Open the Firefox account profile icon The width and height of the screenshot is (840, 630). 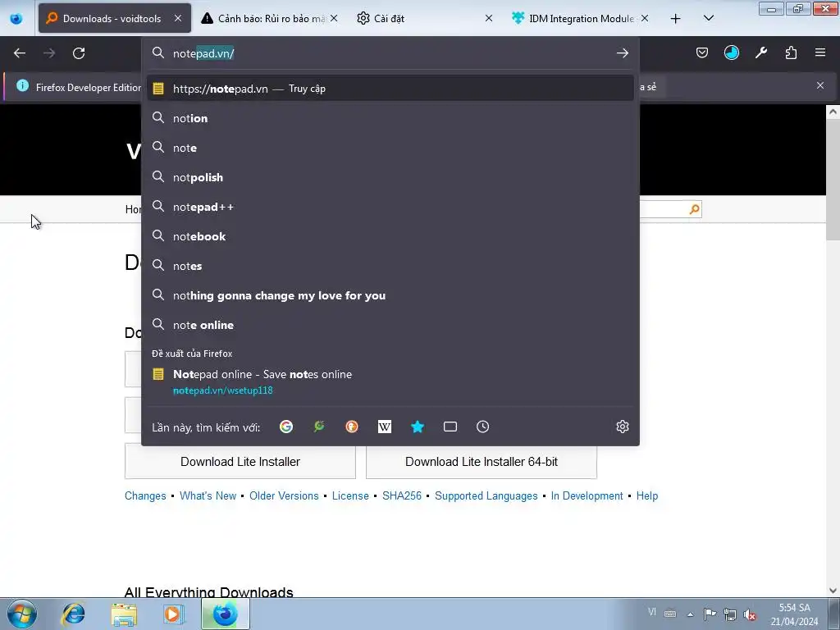[731, 52]
